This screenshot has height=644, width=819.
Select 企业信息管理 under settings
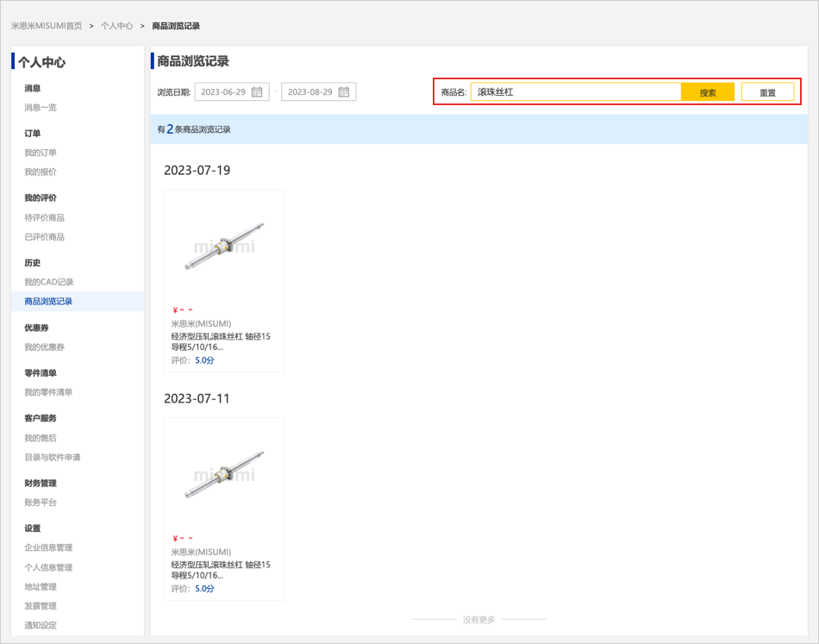pyautogui.click(x=48, y=547)
